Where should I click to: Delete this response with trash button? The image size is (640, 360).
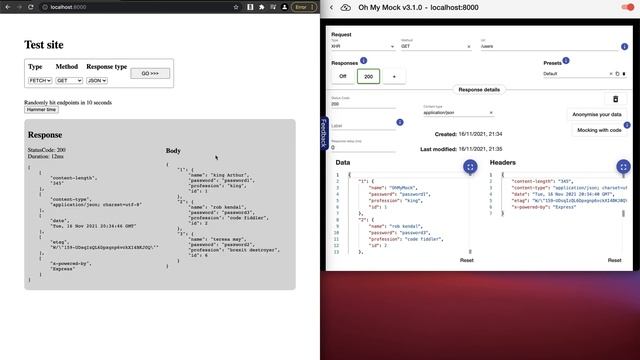616,99
